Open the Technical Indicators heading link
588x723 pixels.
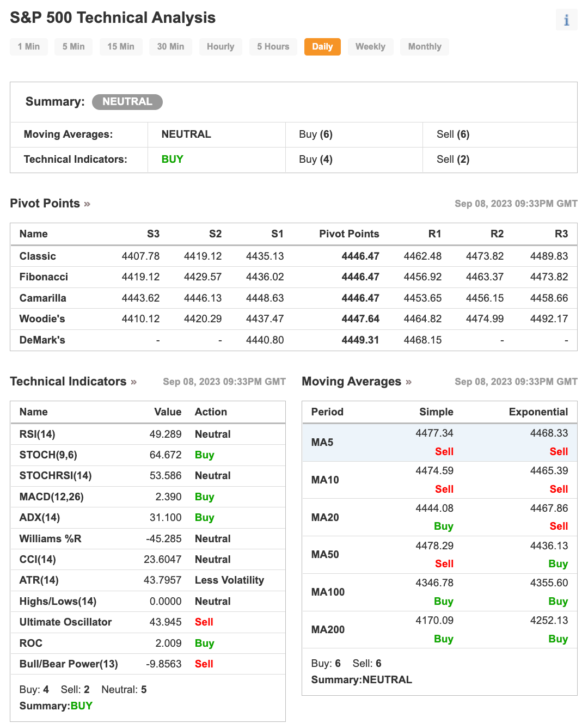[x=73, y=382]
